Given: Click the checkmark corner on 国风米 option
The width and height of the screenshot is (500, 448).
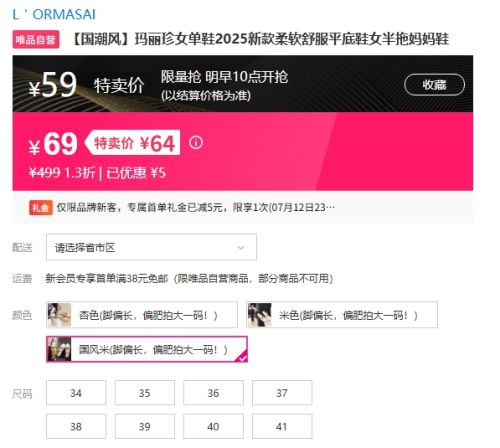Looking at the screenshot, I should pyautogui.click(x=241, y=357).
